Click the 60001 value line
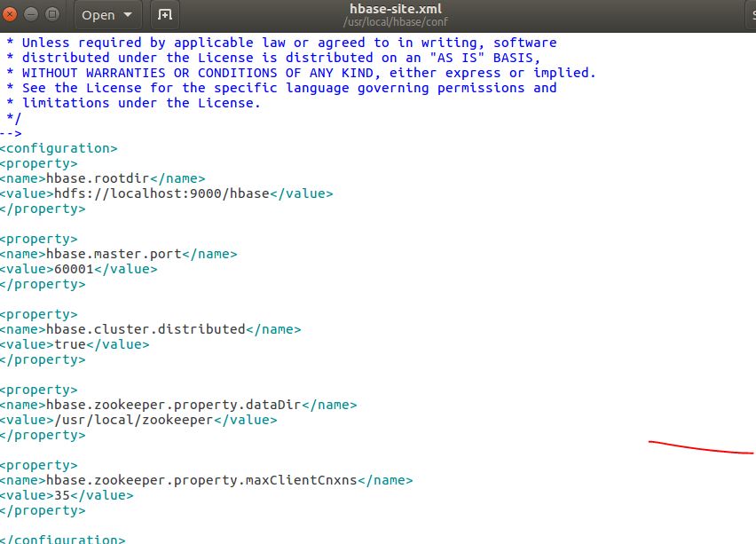 click(x=79, y=269)
